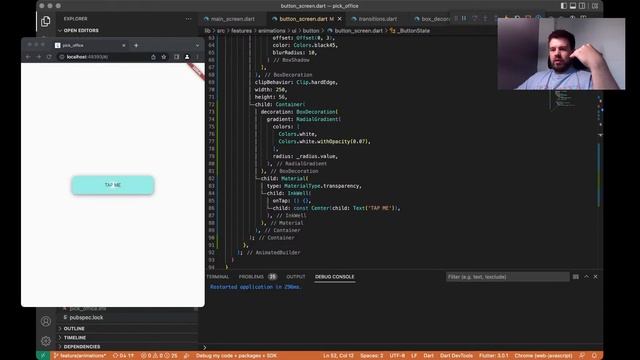Pause debugging from the debug toolbar
The width and height of the screenshot is (640, 360).
(464, 18)
